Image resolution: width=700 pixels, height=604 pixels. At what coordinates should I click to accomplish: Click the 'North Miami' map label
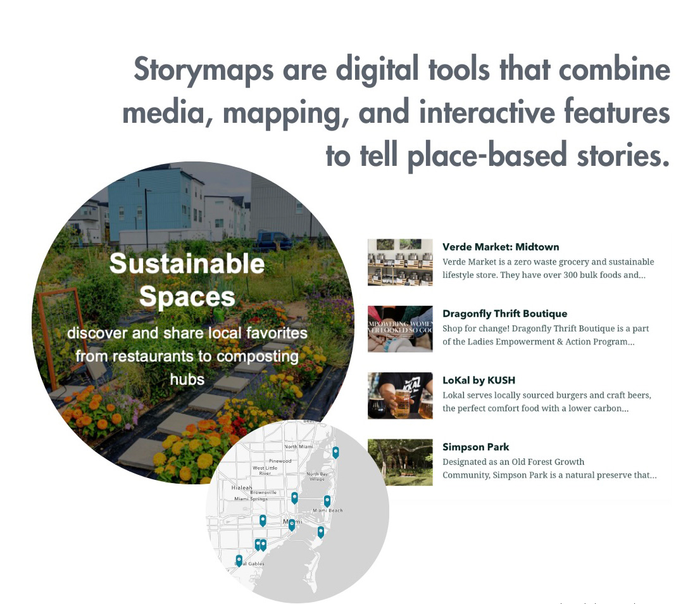299,446
